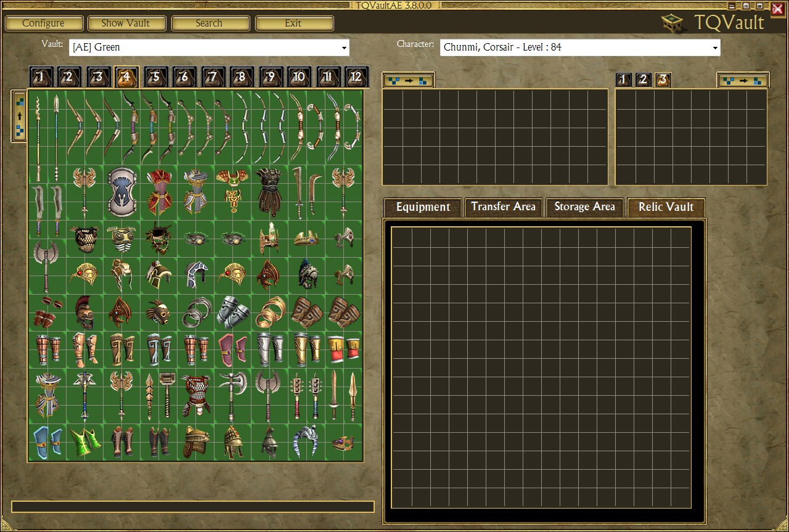This screenshot has width=789, height=532.
Task: Select character bag tab 3
Action: 663,80
